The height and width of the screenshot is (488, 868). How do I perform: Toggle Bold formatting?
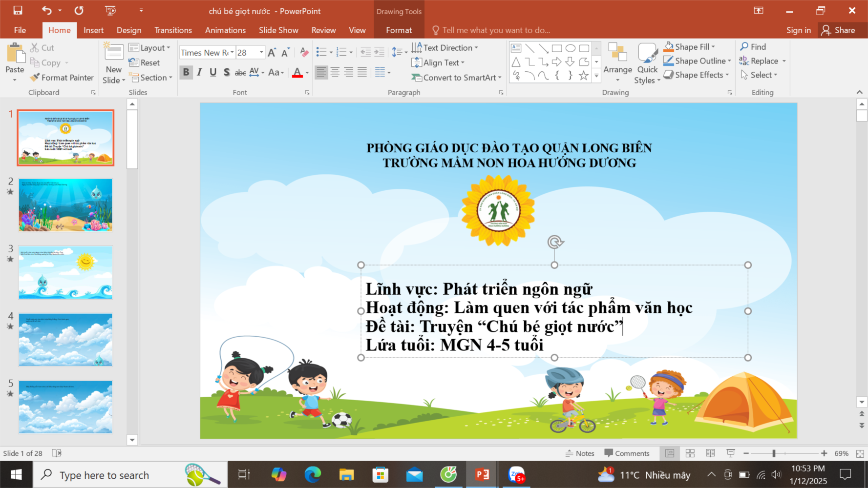[x=186, y=72]
